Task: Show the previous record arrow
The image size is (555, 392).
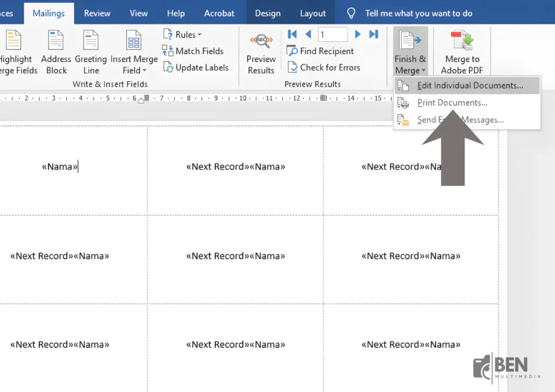Action: 308,34
